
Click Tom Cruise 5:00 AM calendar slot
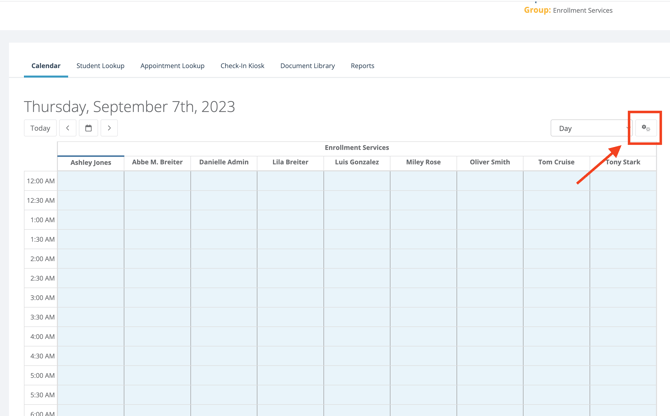pyautogui.click(x=556, y=376)
